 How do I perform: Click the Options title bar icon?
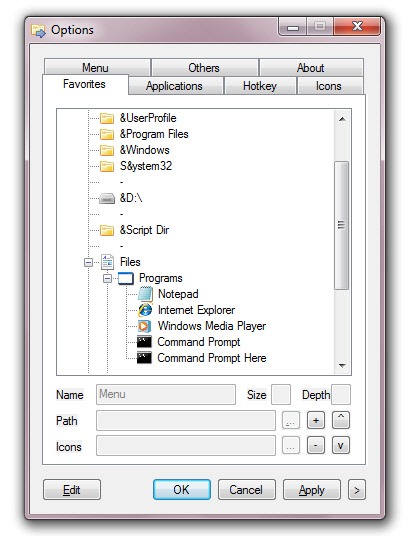coord(38,31)
